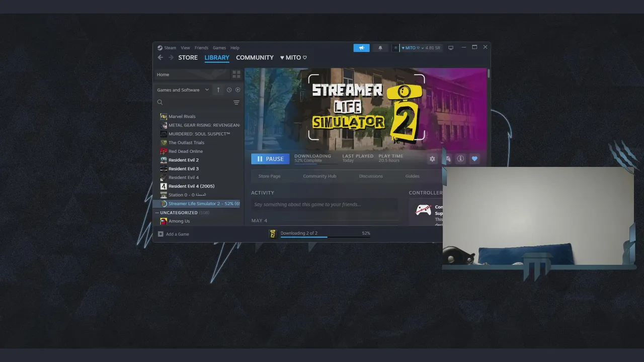Click the Red Dead Online game icon
The height and width of the screenshot is (362, 644).
point(164,151)
